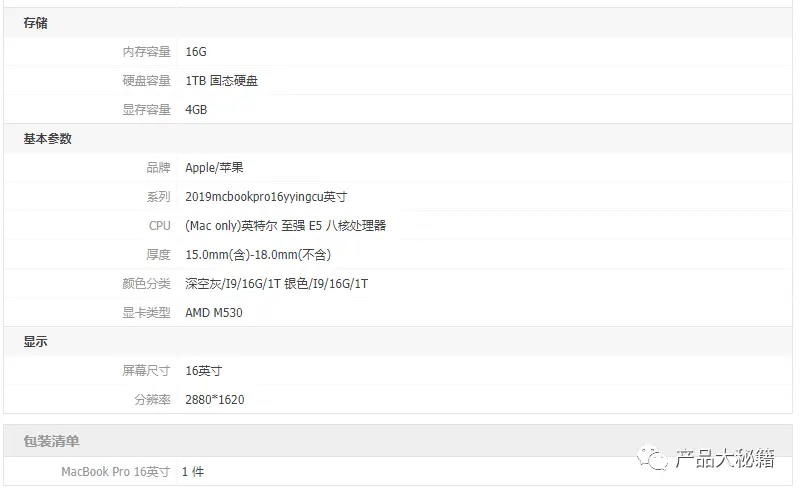
Task: Select the 显存容量 label
Action: coord(146,110)
